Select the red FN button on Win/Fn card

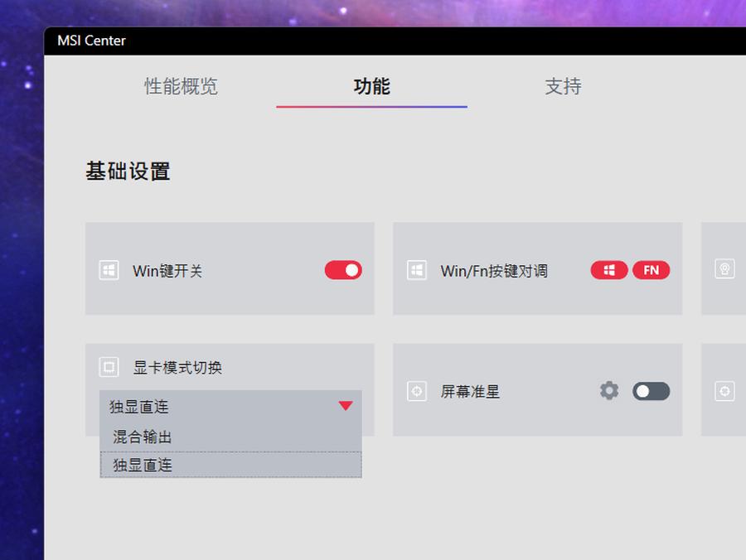(652, 269)
